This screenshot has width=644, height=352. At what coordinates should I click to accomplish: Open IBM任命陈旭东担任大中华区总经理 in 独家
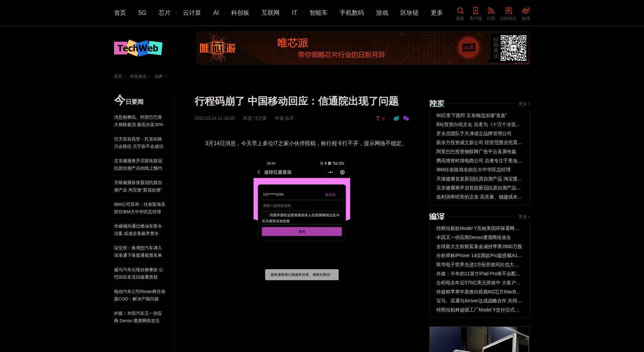pos(473,170)
